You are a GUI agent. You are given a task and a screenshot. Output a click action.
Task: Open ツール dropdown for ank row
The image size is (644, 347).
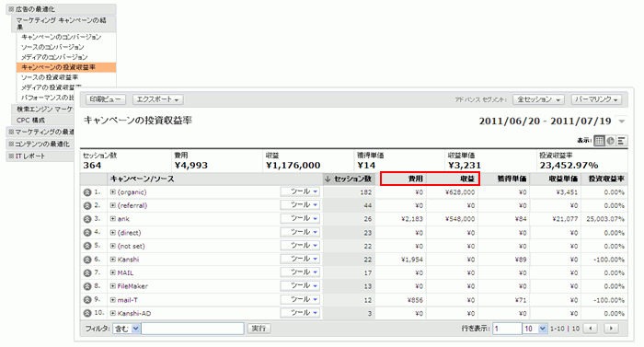[300, 218]
